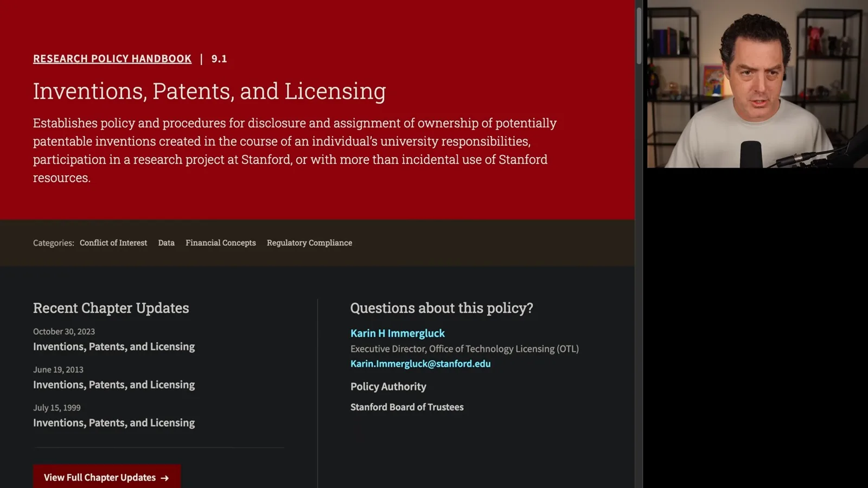
Task: Open the Regulatory Compliance category
Action: tap(309, 243)
